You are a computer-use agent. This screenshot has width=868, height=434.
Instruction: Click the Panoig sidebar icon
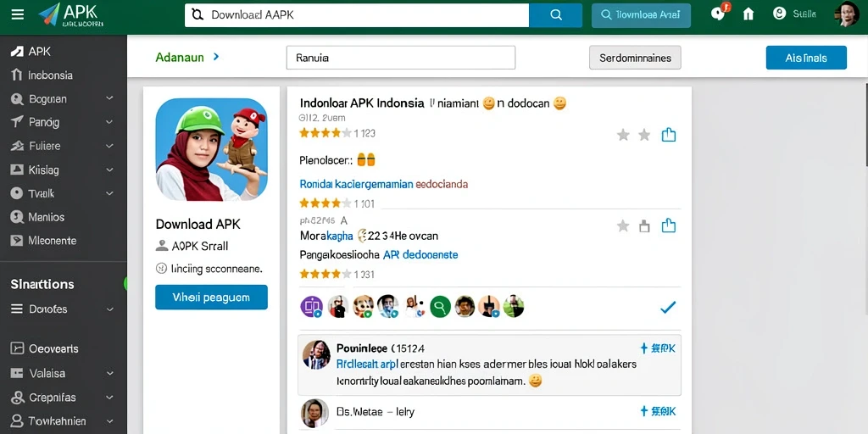point(17,122)
